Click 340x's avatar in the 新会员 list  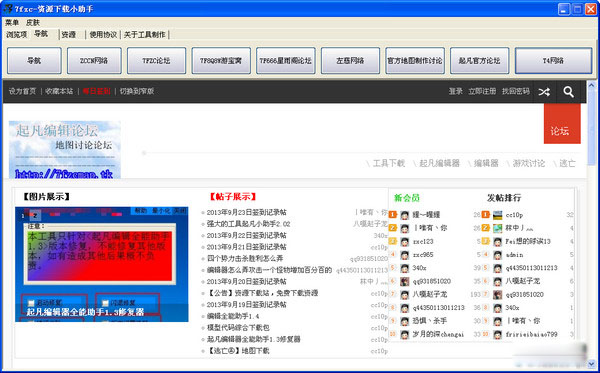point(405,268)
